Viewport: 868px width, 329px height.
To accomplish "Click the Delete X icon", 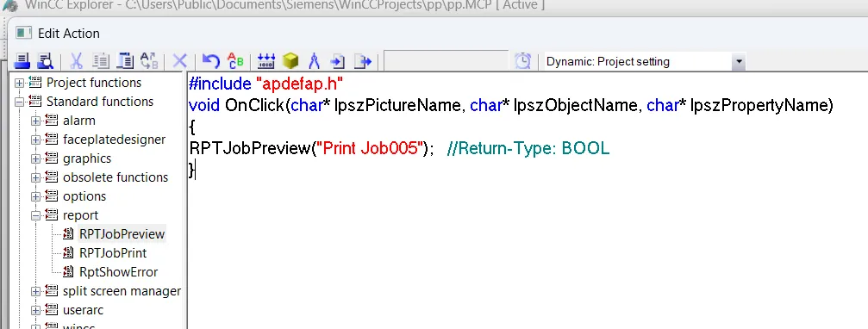I will (x=180, y=61).
